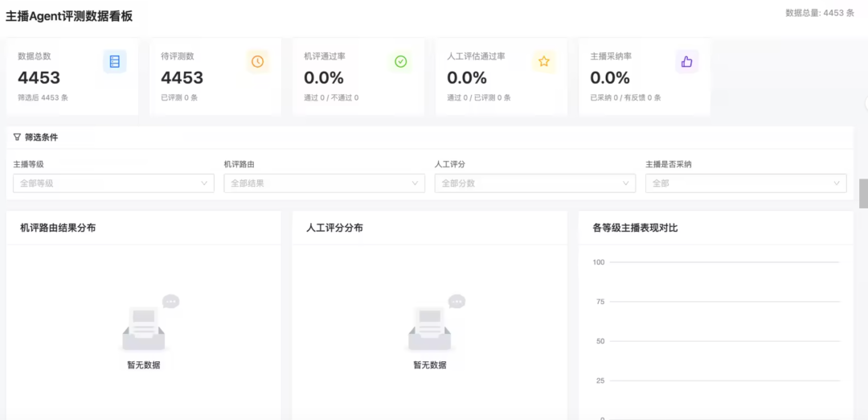Click the page vertical scrollbar thumb

coord(863,194)
